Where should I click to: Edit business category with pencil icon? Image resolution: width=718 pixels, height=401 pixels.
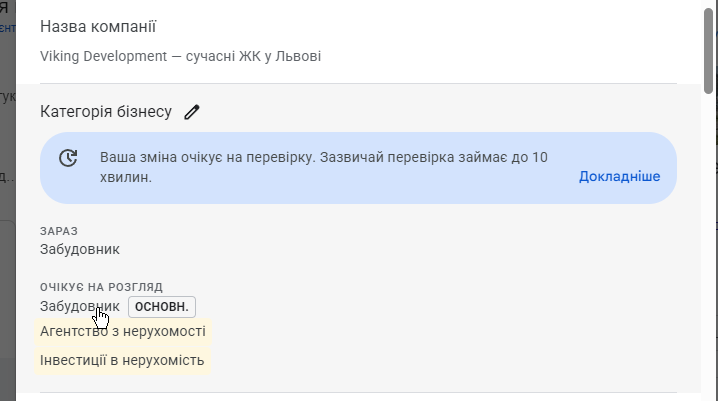click(x=192, y=112)
